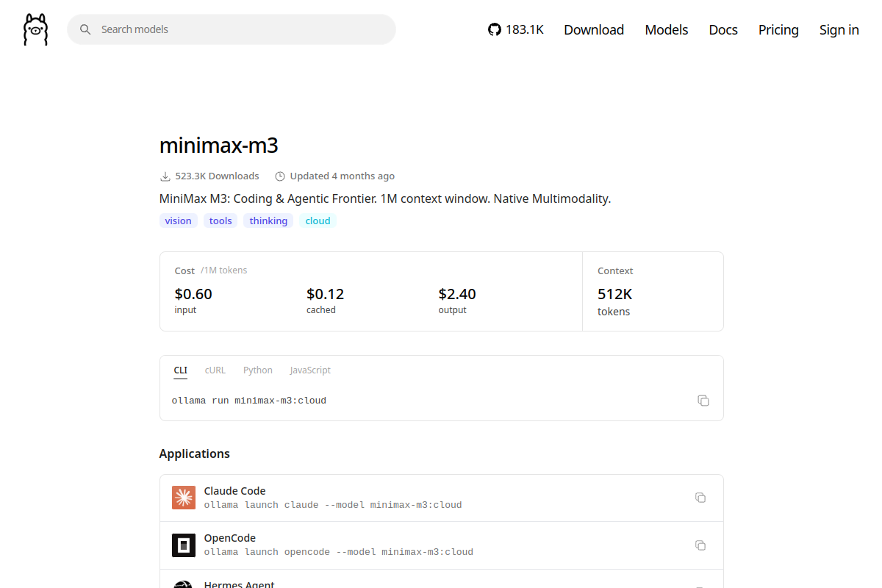Click the '523.3K Downloads' text
882x588 pixels.
pyautogui.click(x=218, y=176)
